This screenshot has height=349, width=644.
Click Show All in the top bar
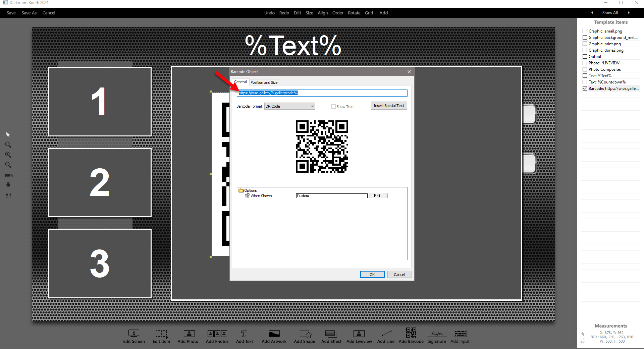610,13
